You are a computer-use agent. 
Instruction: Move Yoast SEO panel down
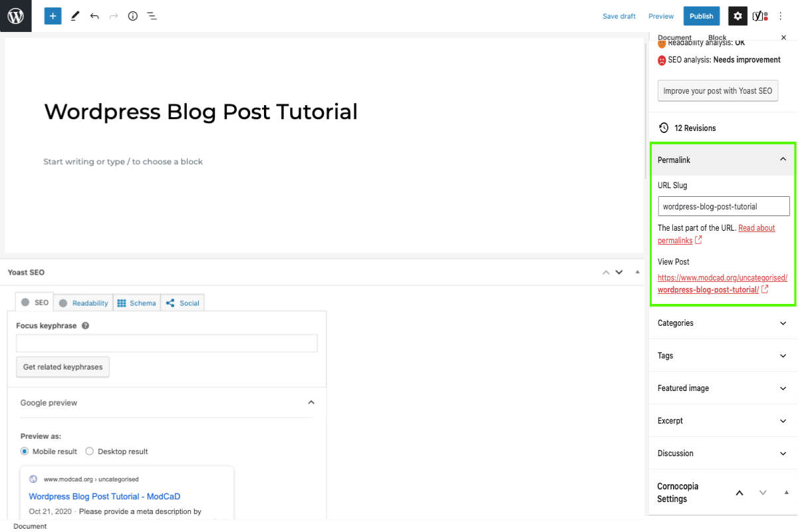pos(619,272)
